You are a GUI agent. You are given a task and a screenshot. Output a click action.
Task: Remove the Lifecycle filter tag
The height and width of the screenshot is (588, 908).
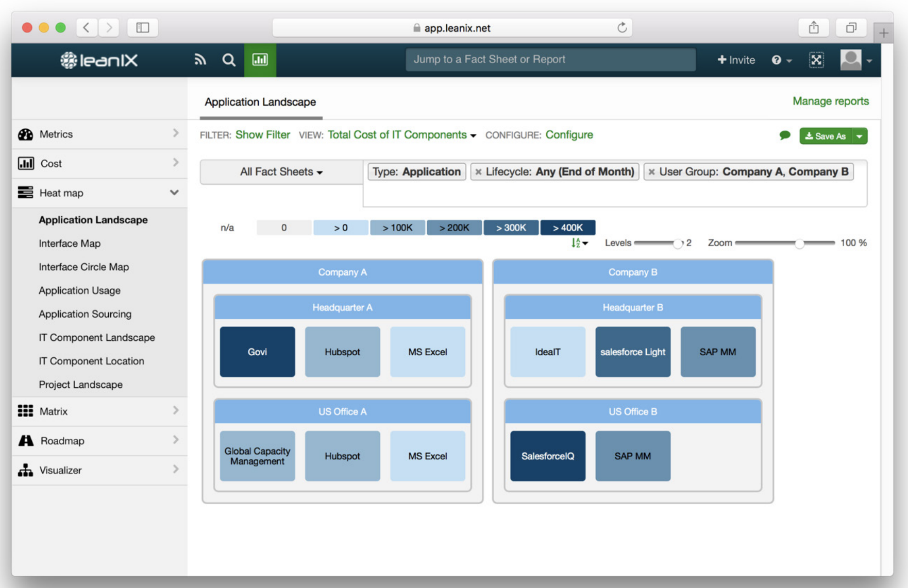pyautogui.click(x=478, y=172)
